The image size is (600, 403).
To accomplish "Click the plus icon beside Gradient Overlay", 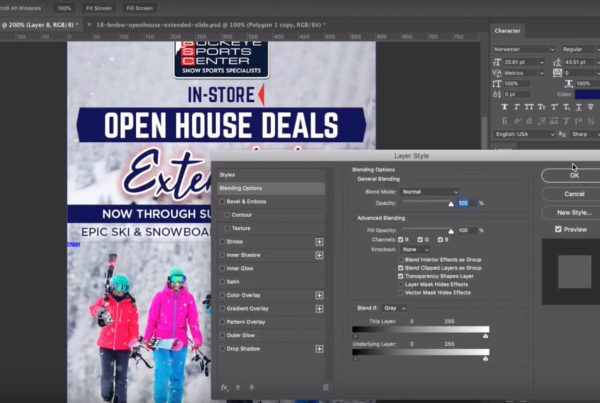I will pos(320,309).
